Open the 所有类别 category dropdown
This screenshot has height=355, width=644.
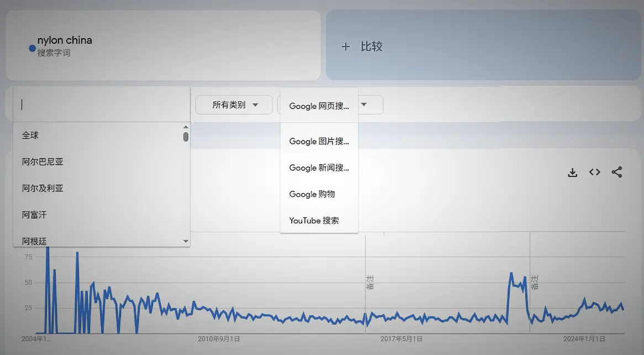point(234,105)
